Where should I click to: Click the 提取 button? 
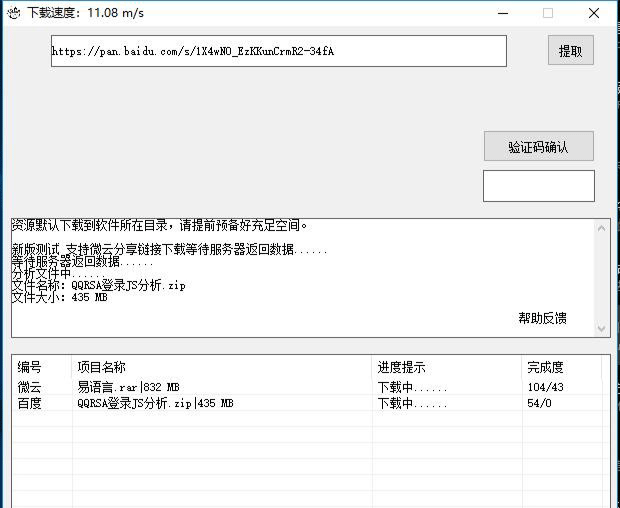point(571,50)
